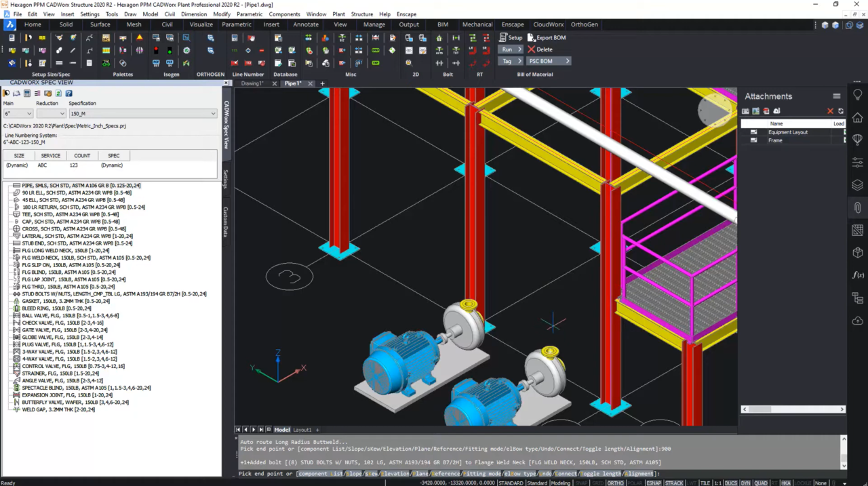The height and width of the screenshot is (486, 868).
Task: Toggle ORTHO mode in status bar
Action: pos(615,483)
